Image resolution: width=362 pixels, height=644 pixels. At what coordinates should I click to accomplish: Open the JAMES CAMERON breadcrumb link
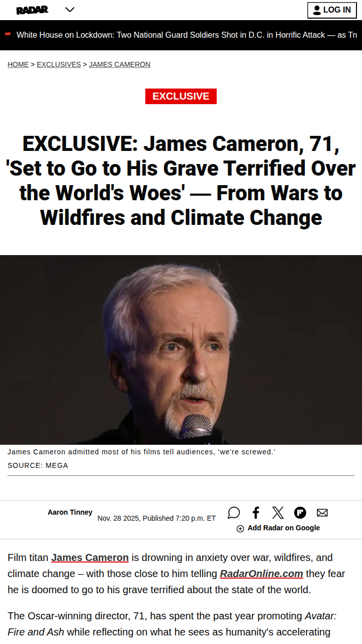pos(120,64)
